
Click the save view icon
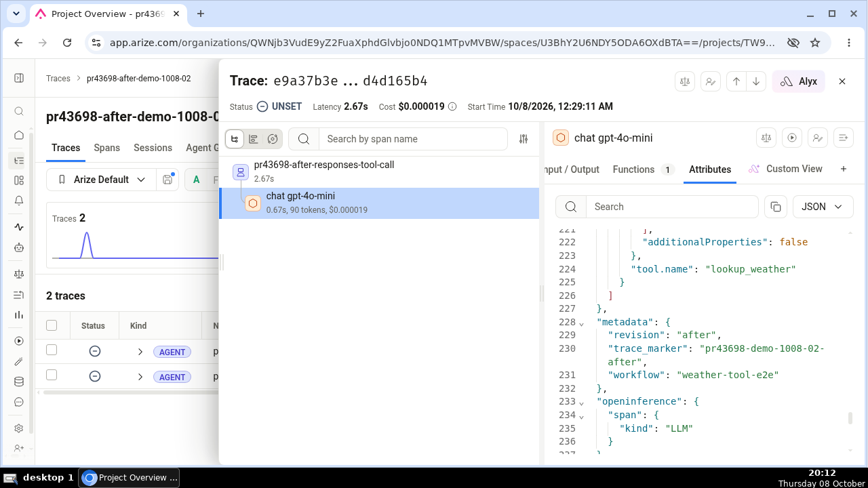pos(167,180)
